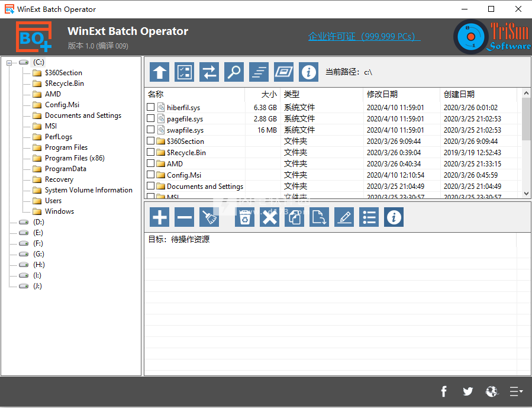This screenshot has width=532, height=408.
Task: Click the broom icon to clear the list
Action: click(x=209, y=217)
